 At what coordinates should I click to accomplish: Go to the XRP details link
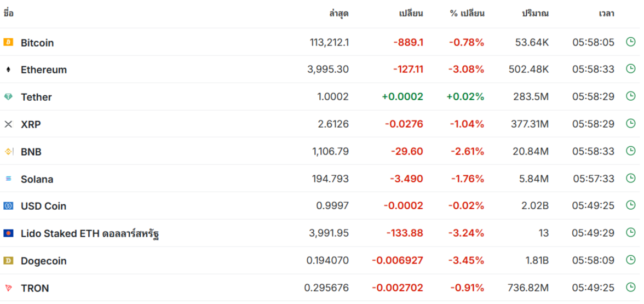point(31,125)
